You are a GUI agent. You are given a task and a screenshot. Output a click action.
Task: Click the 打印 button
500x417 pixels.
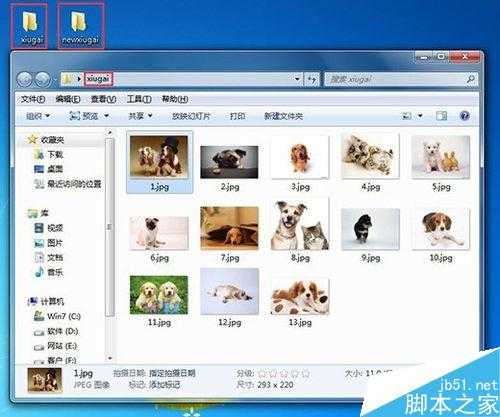(x=238, y=116)
